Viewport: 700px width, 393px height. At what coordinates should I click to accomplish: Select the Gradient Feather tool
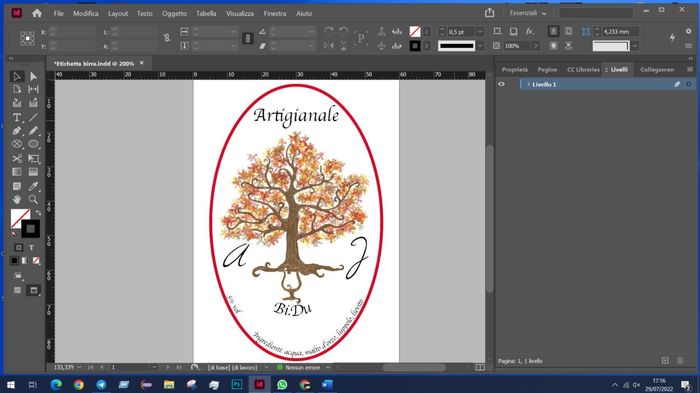33,172
